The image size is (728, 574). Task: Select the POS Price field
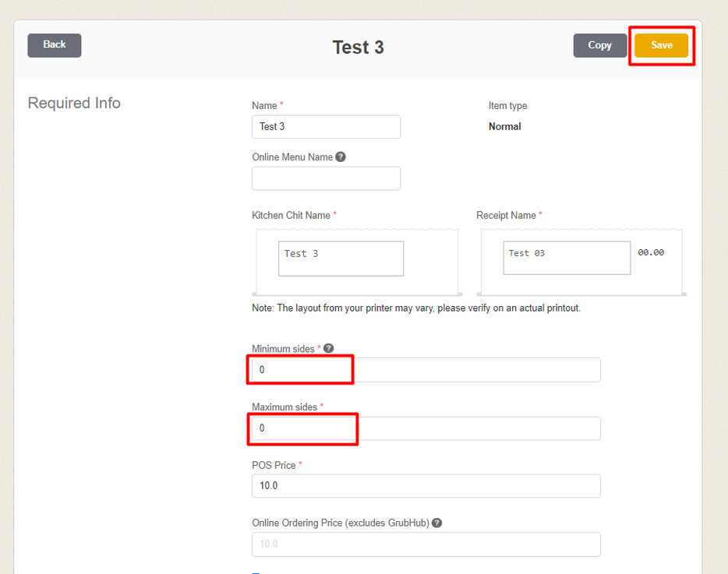pos(426,486)
